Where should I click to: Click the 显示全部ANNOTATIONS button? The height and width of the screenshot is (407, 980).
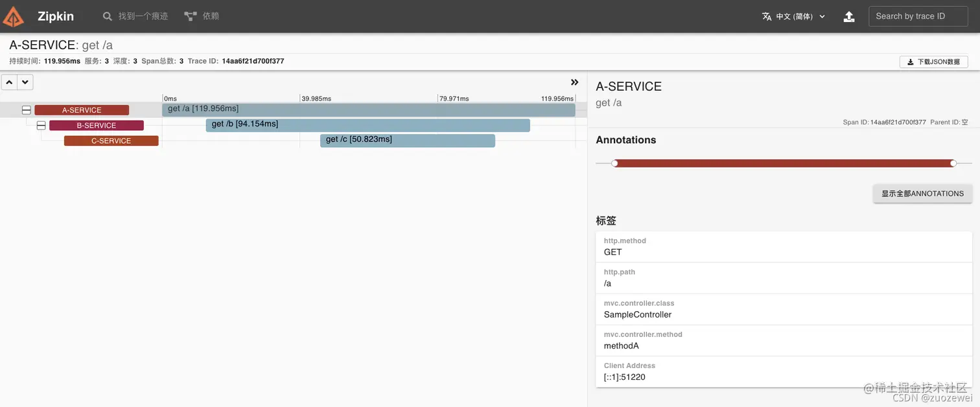tap(922, 194)
